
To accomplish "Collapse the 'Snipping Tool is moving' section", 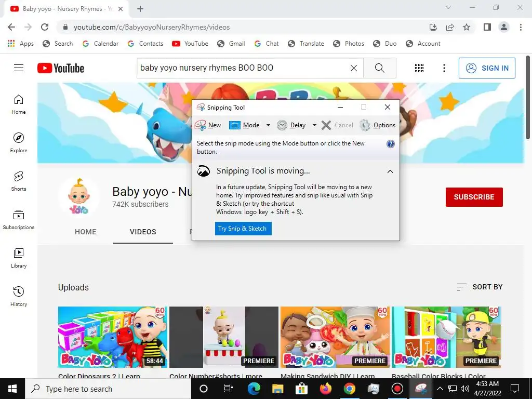I will click(390, 171).
